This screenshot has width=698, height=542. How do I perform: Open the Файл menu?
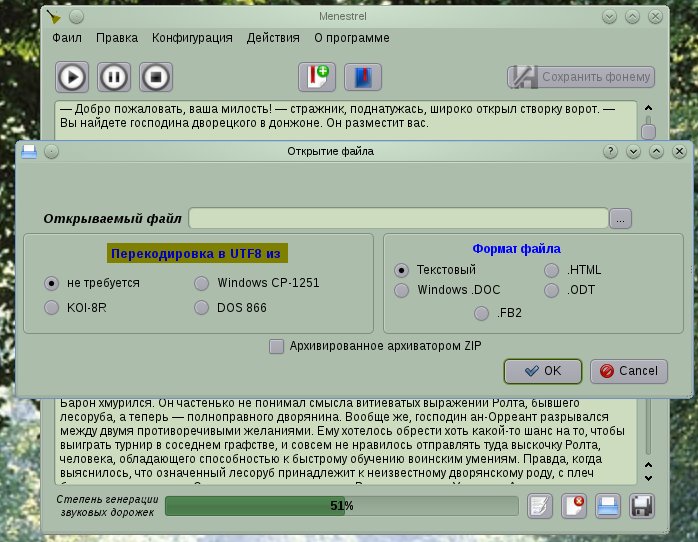click(x=67, y=38)
